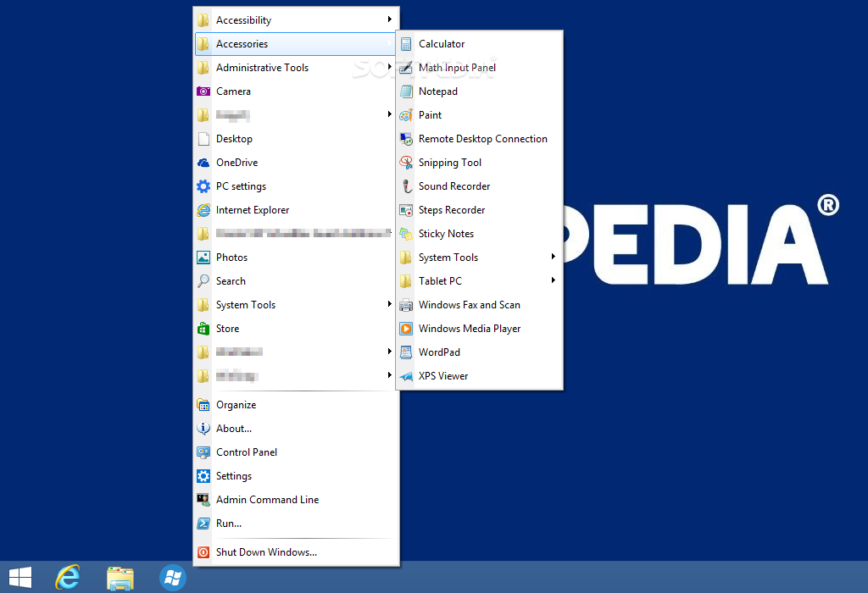Click the PC settings gear icon
The image size is (868, 593).
tap(203, 186)
